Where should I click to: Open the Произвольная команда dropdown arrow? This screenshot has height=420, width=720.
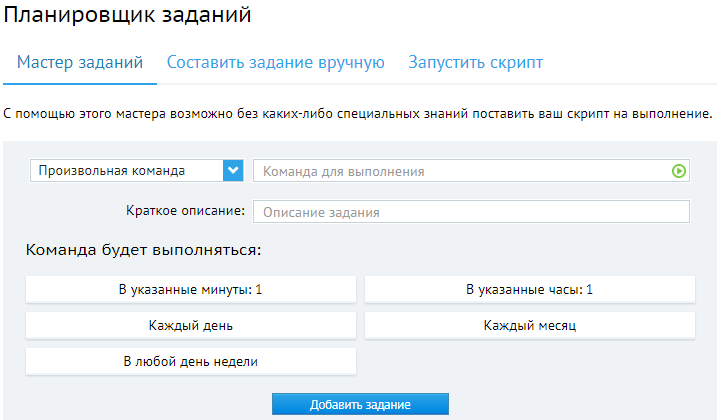(x=233, y=171)
